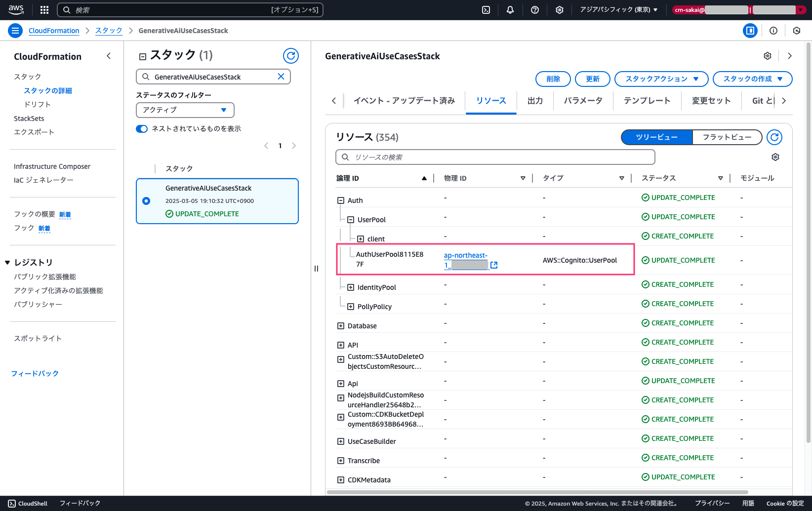812x511 pixels.
Task: Open the AWS console home logo
Action: click(x=16, y=10)
